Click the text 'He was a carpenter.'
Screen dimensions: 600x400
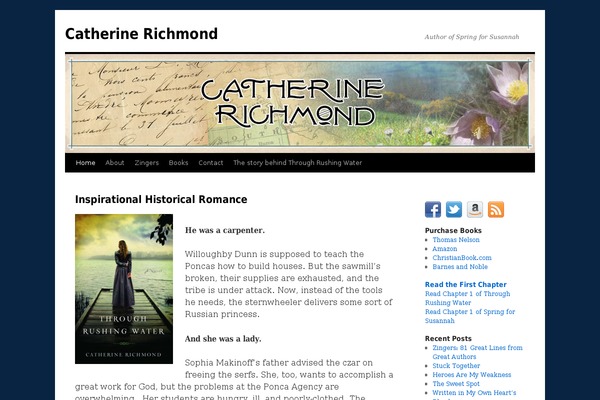pos(225,230)
